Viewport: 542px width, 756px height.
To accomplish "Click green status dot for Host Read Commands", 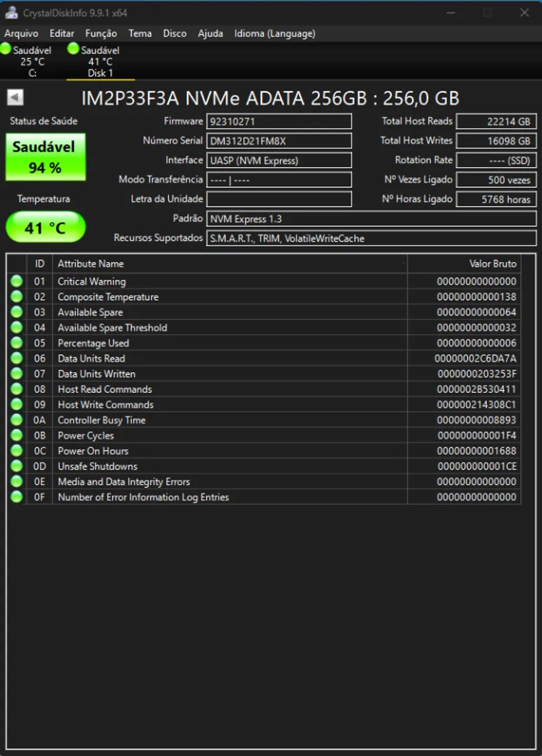I will click(17, 389).
